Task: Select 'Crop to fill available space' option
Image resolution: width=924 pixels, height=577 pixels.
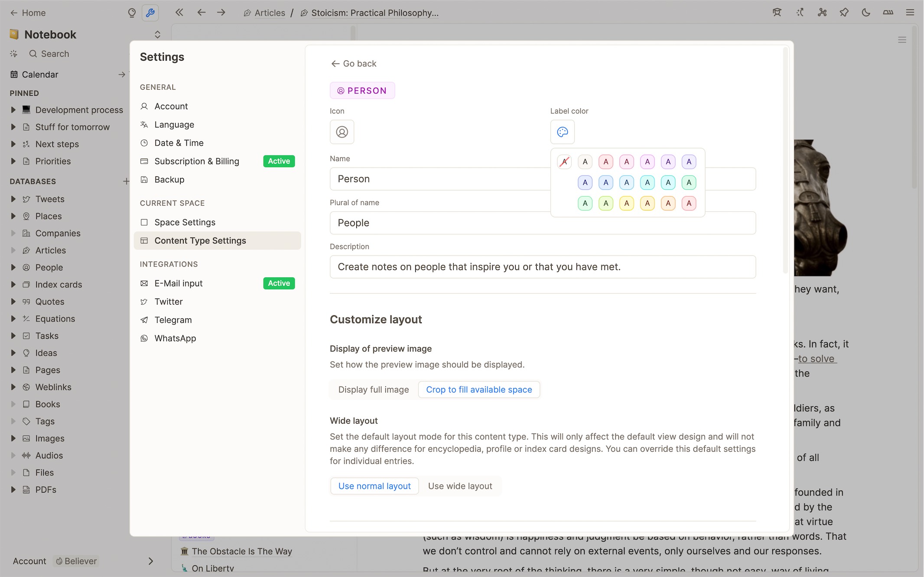Action: click(478, 389)
